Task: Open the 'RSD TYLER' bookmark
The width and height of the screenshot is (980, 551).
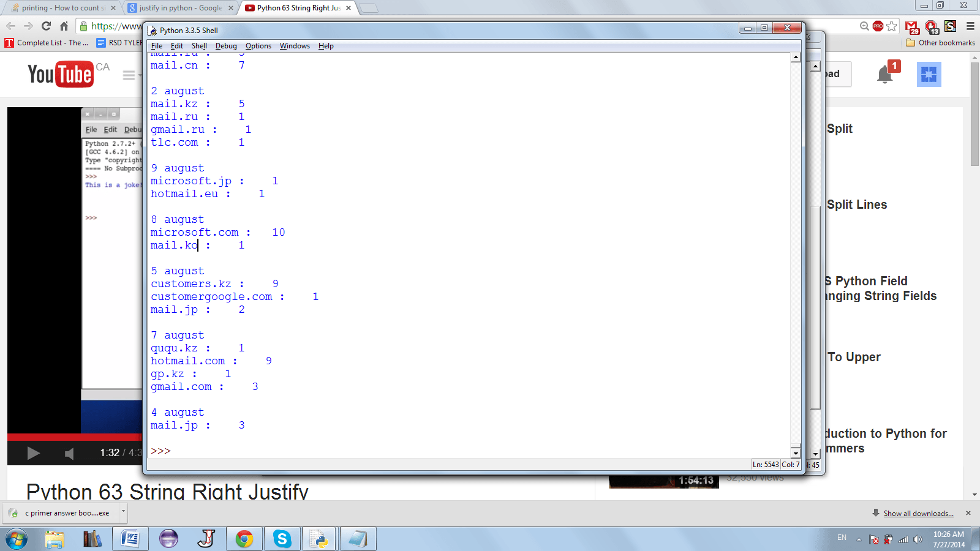Action: 119,43
